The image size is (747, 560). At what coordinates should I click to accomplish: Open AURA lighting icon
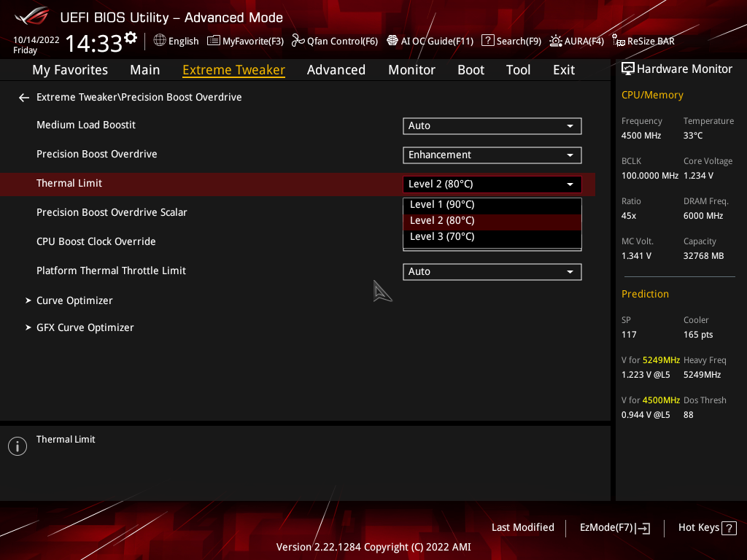click(x=555, y=41)
